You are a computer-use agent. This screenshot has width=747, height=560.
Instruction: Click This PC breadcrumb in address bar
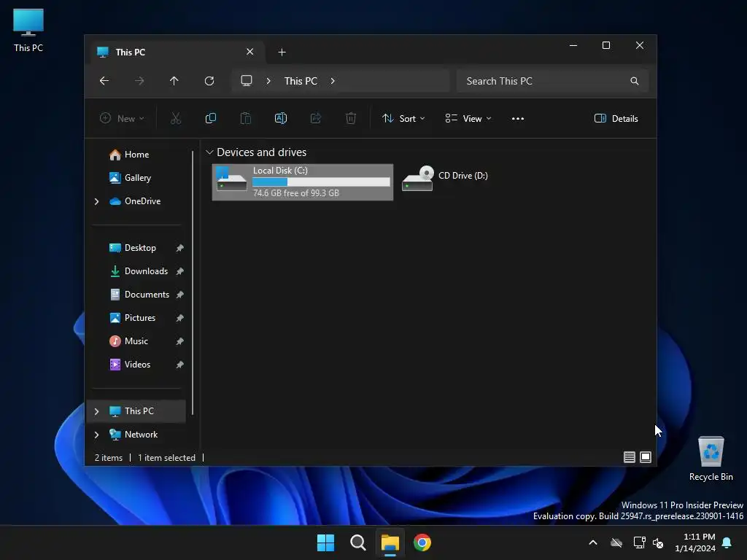tap(301, 81)
